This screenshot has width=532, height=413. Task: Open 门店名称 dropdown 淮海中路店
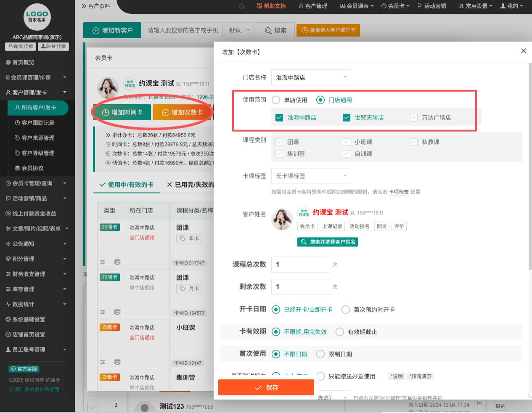(311, 77)
